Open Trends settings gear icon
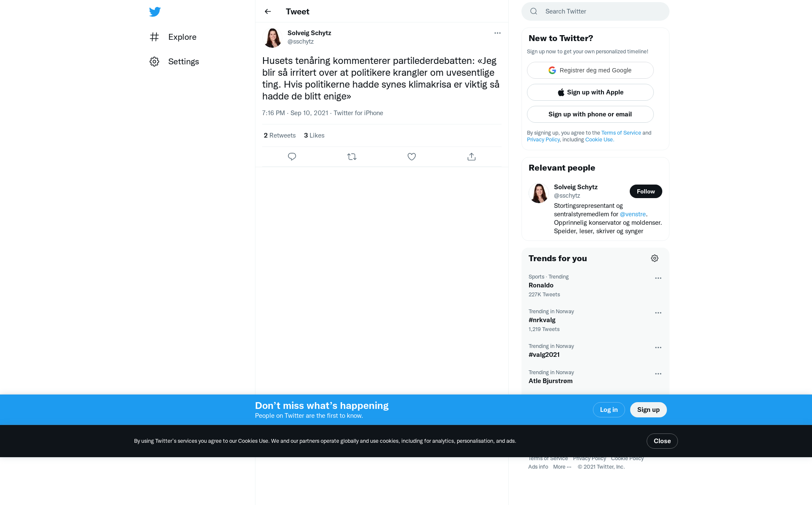The width and height of the screenshot is (812, 505). [655, 258]
